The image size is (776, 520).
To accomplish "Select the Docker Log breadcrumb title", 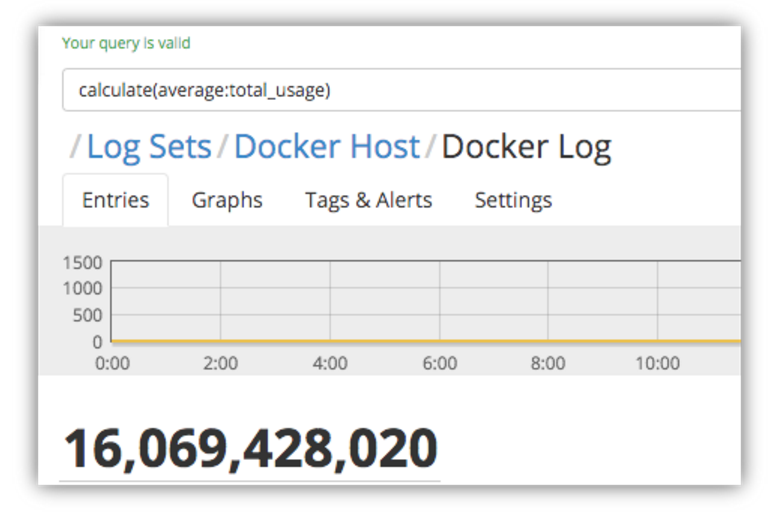I will 526,147.
